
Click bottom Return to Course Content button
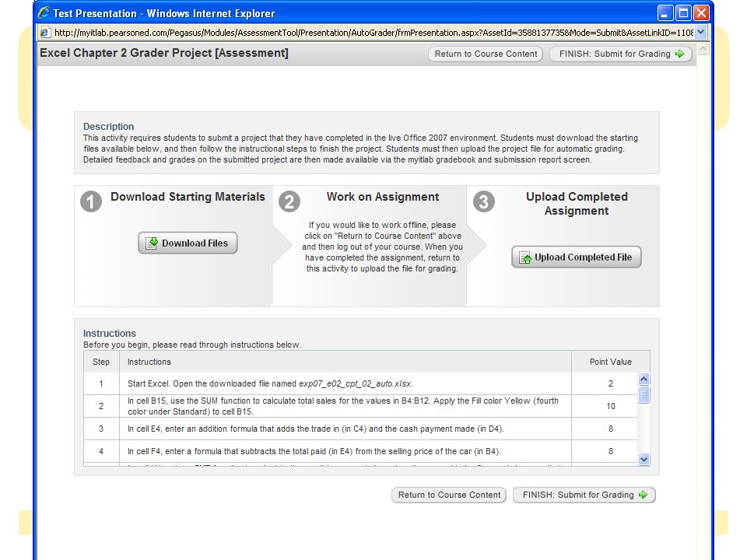click(449, 495)
